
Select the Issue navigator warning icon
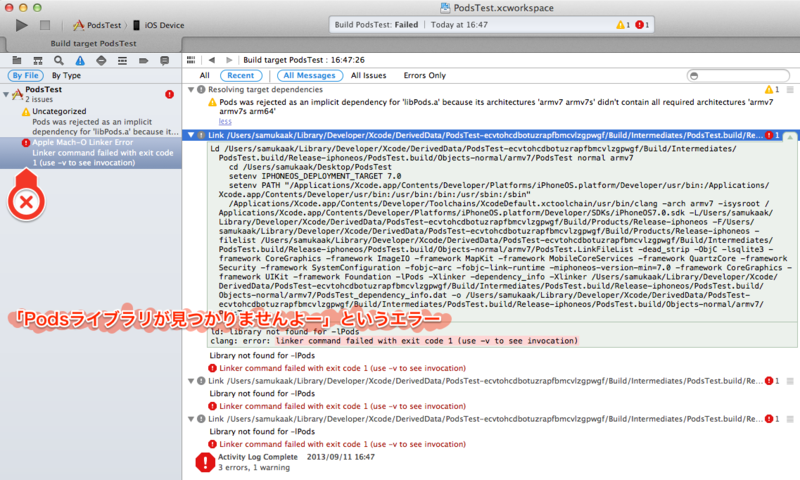pos(80,61)
